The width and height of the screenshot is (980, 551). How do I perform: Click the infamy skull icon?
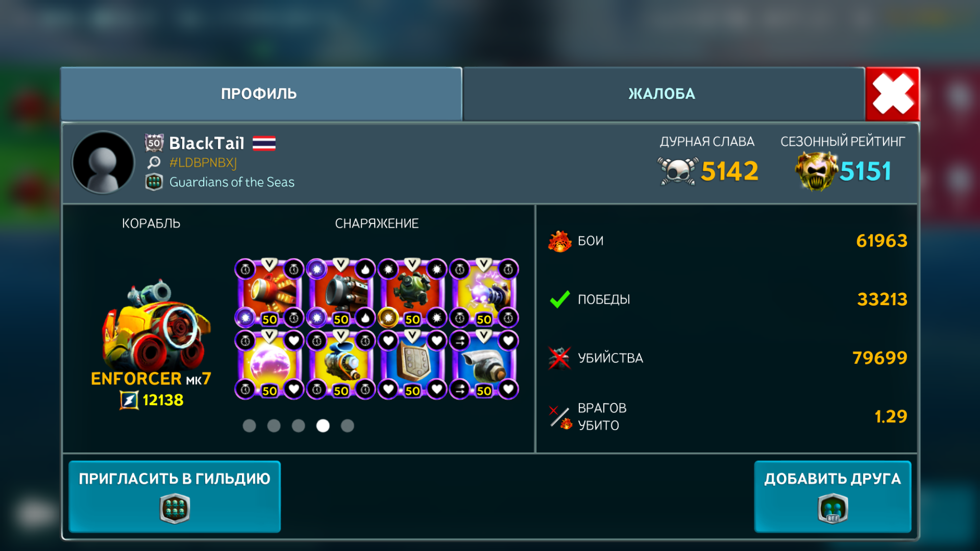click(x=677, y=171)
